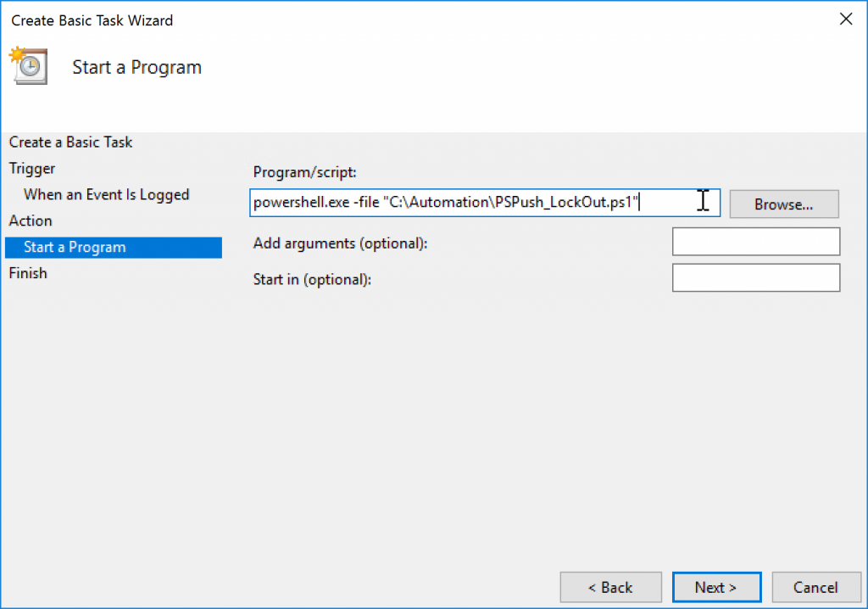Cancel the wizard
The image size is (868, 609).
(x=816, y=587)
